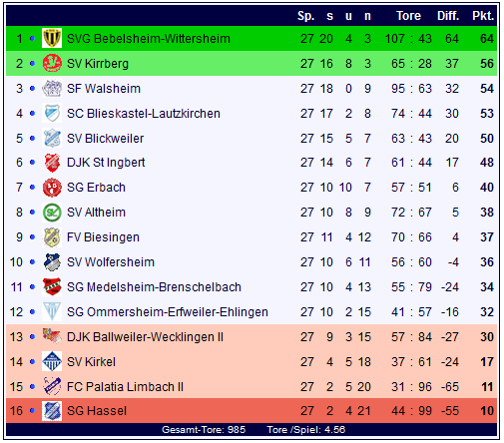
Task: Click the SV Wolfersheim club crest
Action: point(52,262)
